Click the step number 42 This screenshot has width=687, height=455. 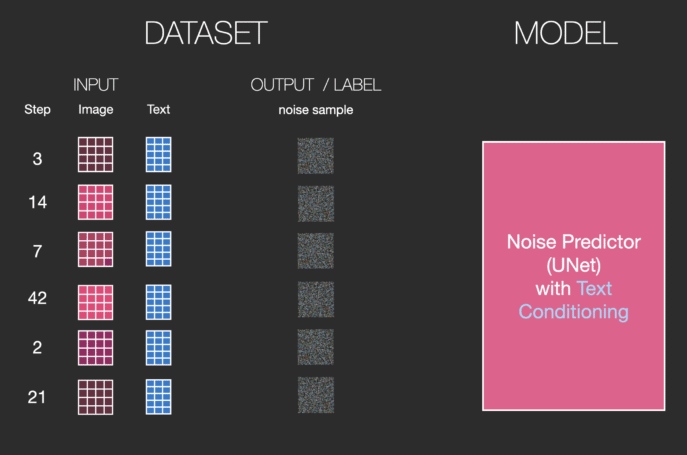click(37, 298)
